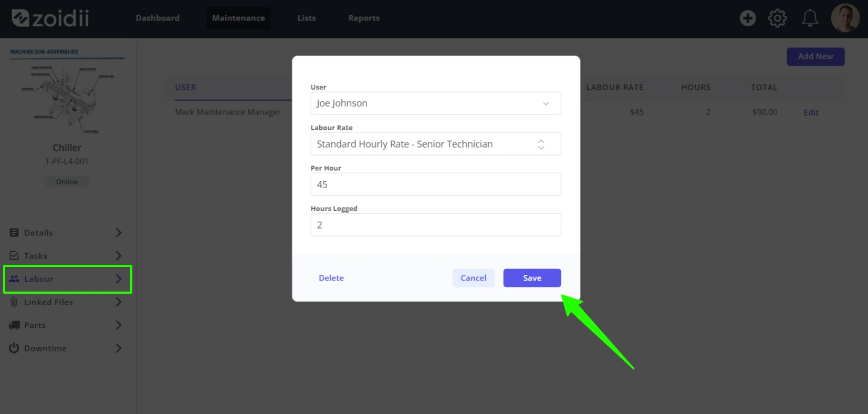The height and width of the screenshot is (414, 868).
Task: Click the $45 labour rate cell
Action: [636, 112]
